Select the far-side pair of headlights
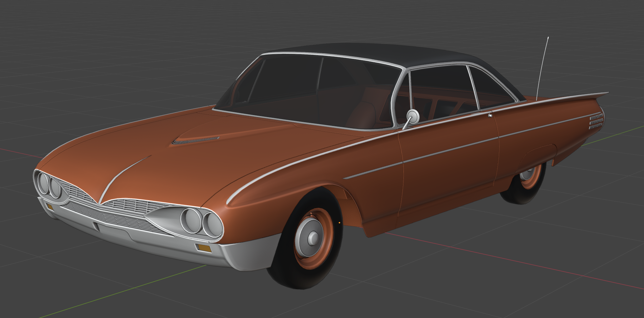Image resolution: width=644 pixels, height=318 pixels. point(49,185)
